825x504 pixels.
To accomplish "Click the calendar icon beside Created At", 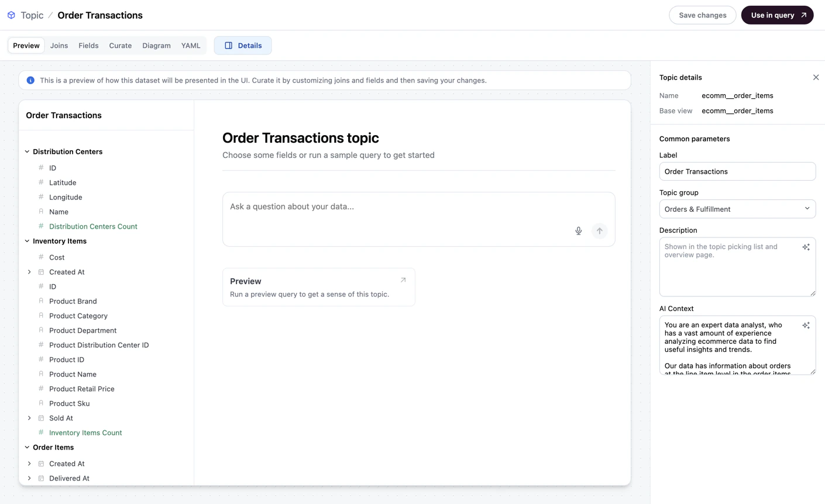I will pos(40,272).
